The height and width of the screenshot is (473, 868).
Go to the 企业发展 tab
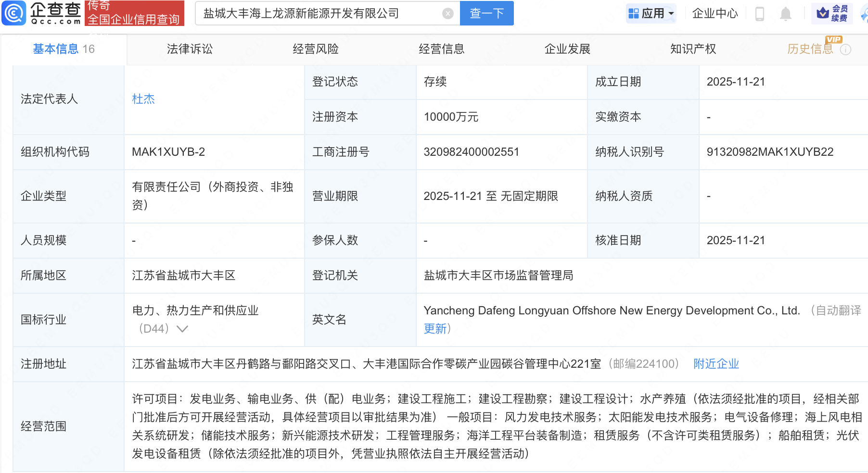click(567, 49)
